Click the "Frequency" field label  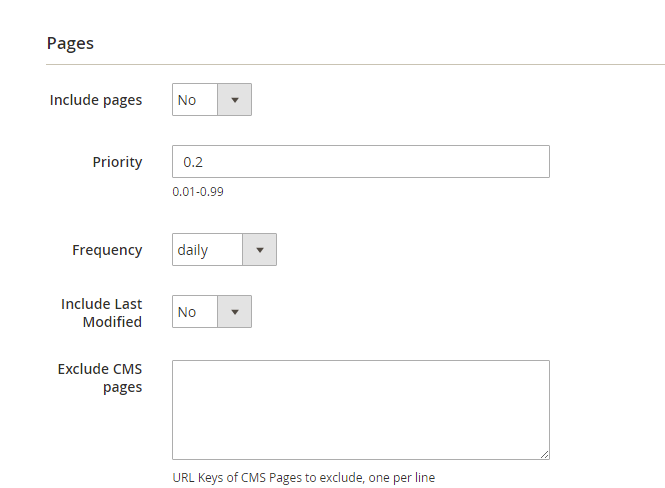107,250
